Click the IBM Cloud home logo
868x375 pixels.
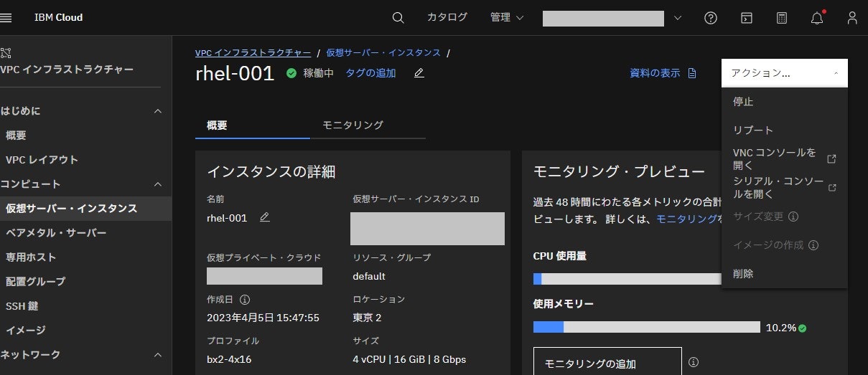click(x=59, y=17)
